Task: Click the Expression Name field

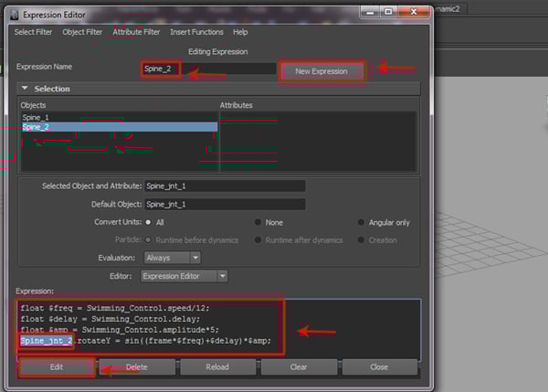Action: click(210, 69)
